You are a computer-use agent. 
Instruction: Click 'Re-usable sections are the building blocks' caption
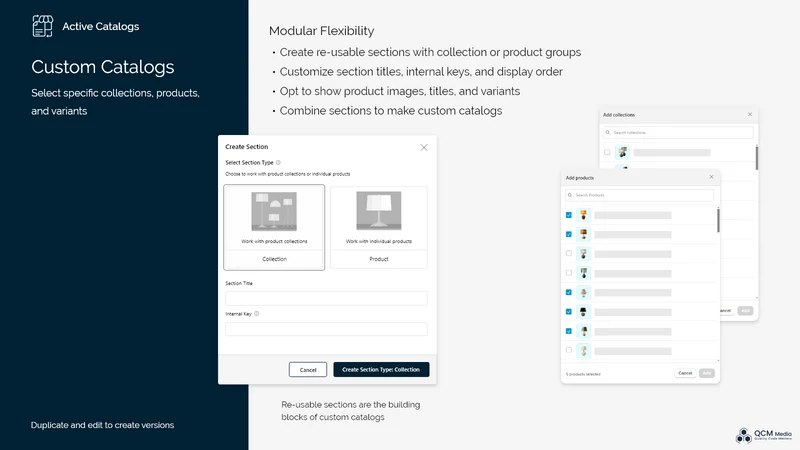[351, 411]
